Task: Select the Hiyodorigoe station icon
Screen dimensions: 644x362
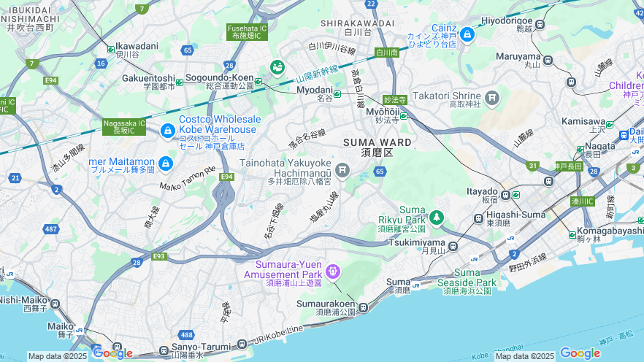Action: coord(540,25)
